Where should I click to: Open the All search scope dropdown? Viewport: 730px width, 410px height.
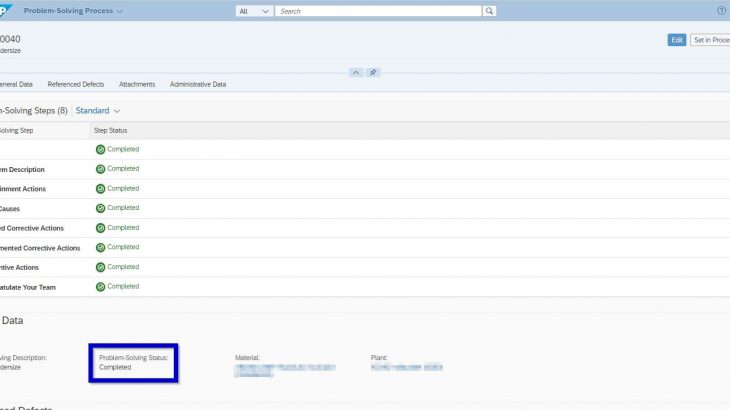(x=254, y=11)
